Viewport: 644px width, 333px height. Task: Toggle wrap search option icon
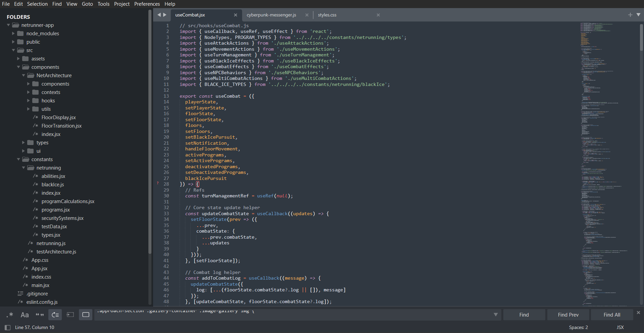(55, 315)
